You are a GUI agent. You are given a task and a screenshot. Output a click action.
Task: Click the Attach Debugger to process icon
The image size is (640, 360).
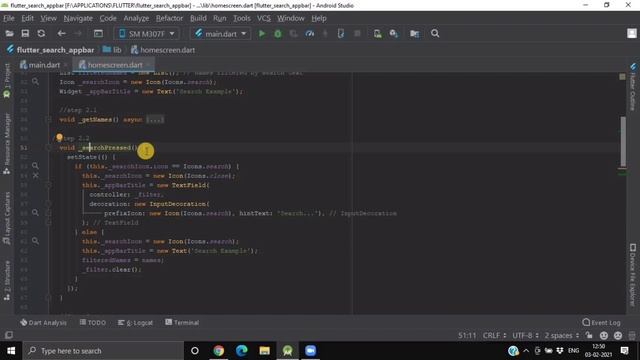click(341, 33)
